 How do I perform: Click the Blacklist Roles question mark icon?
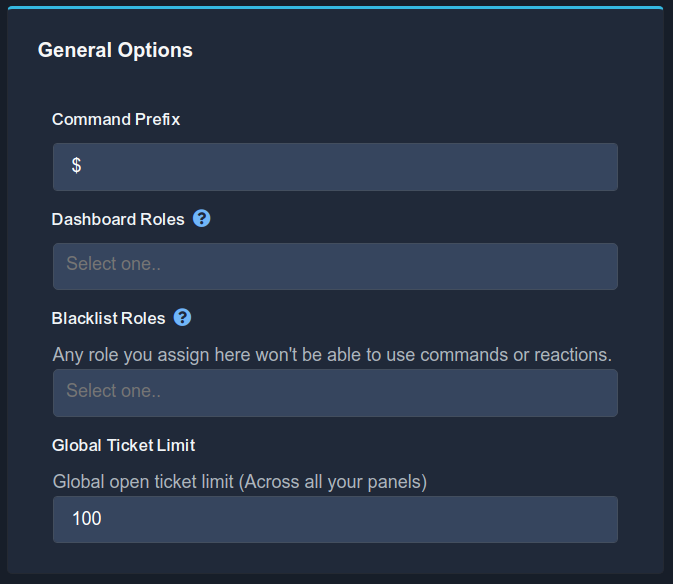(182, 317)
